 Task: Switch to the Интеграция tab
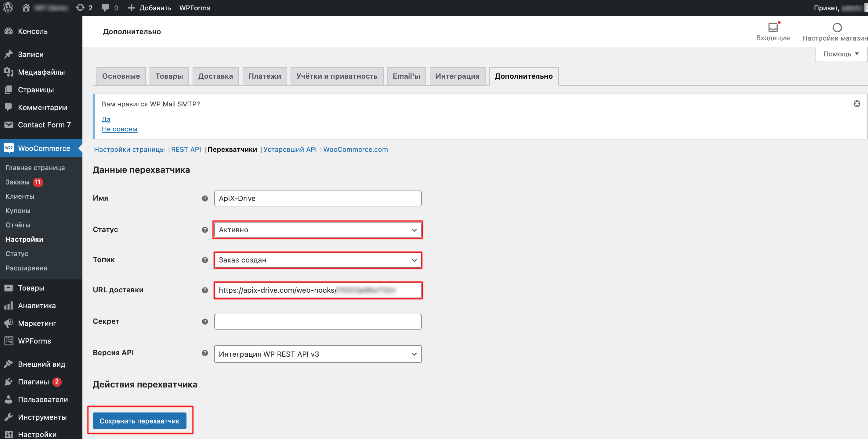(457, 76)
